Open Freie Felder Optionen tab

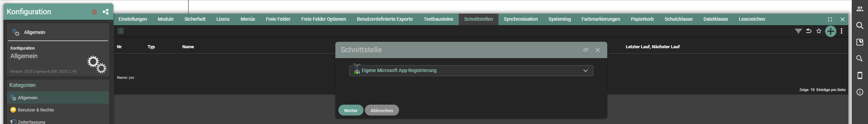click(323, 19)
